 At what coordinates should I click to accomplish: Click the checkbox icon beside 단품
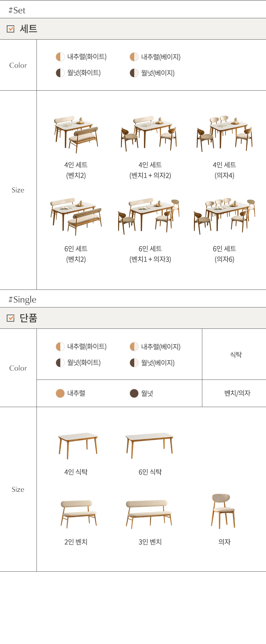coord(11,318)
